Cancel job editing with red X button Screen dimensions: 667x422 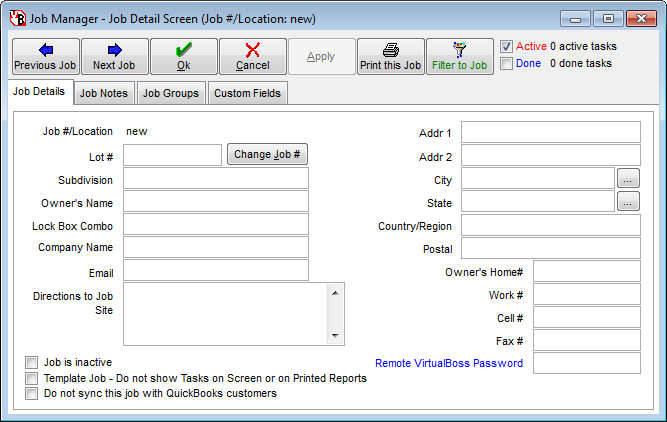253,57
